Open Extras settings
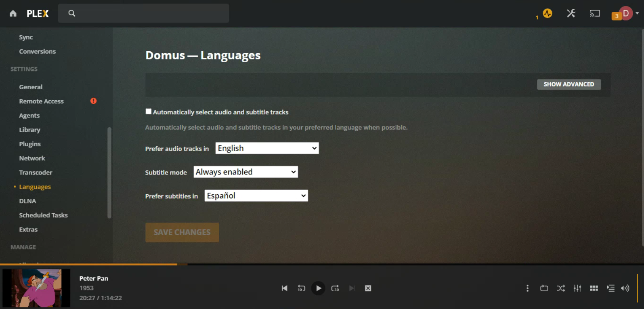The width and height of the screenshot is (644, 309). [28, 229]
